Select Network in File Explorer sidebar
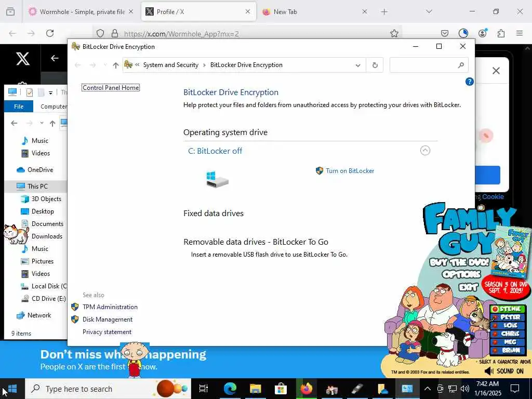The height and width of the screenshot is (399, 532). coord(39,315)
